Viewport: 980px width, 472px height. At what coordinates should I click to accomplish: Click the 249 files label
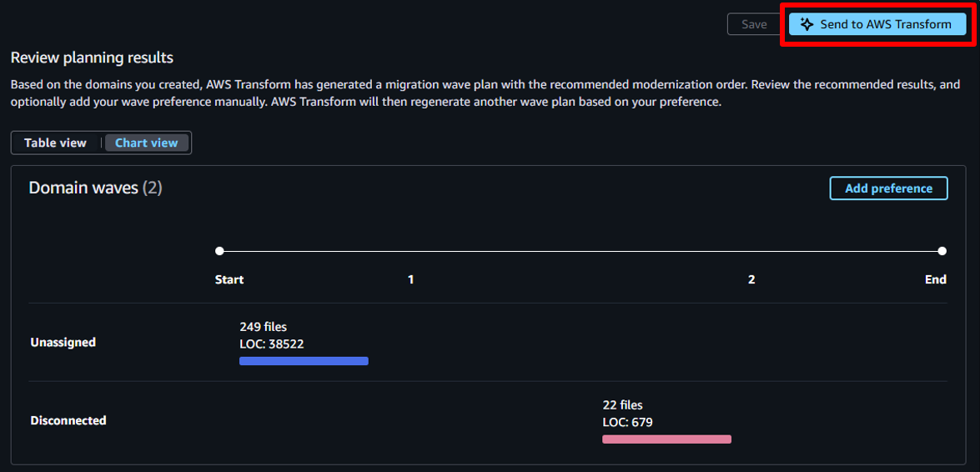point(263,326)
